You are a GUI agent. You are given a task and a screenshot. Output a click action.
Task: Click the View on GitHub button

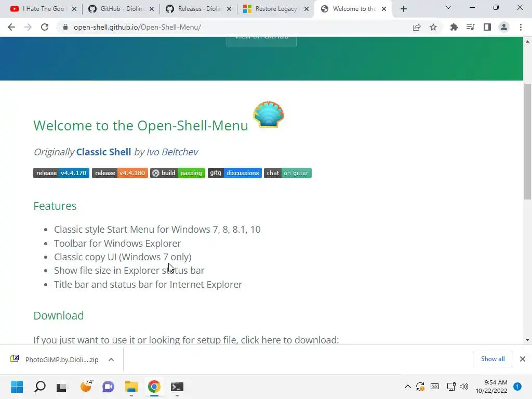click(x=261, y=42)
